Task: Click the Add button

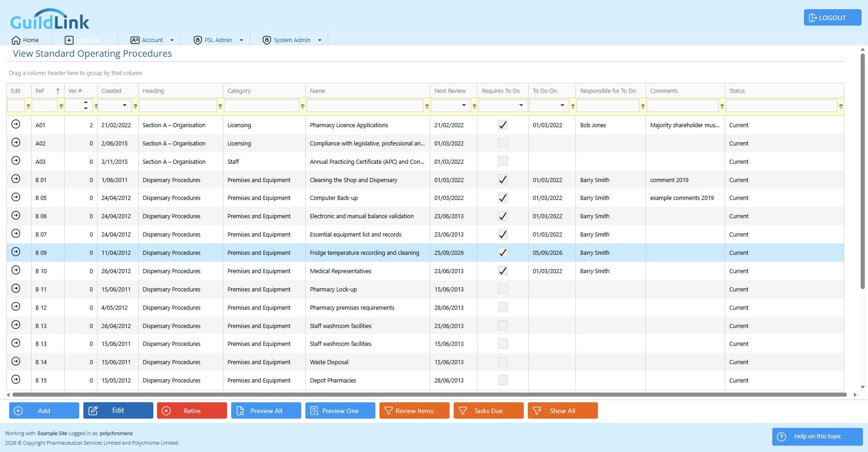Action: (x=44, y=410)
